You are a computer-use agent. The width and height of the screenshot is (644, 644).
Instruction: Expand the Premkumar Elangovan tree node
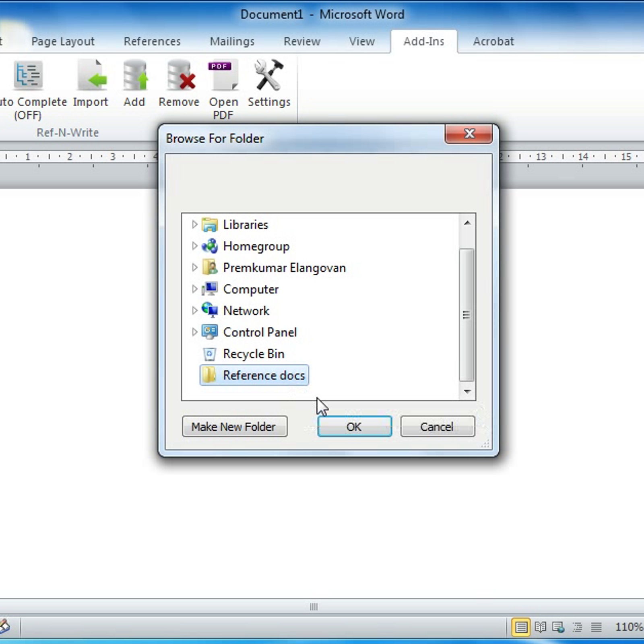click(x=194, y=267)
